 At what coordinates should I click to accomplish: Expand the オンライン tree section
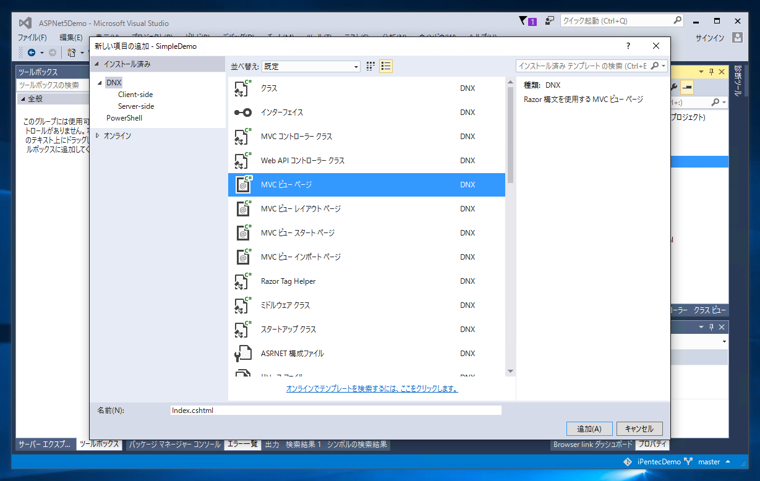(97, 136)
